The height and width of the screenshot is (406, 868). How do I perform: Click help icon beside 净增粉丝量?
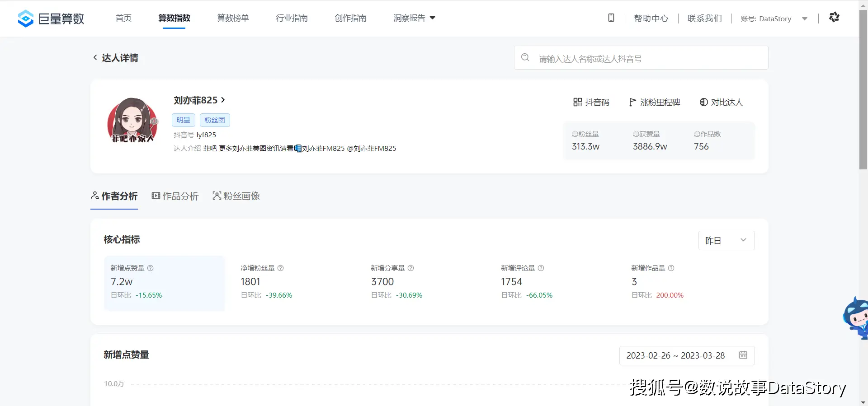tap(280, 268)
